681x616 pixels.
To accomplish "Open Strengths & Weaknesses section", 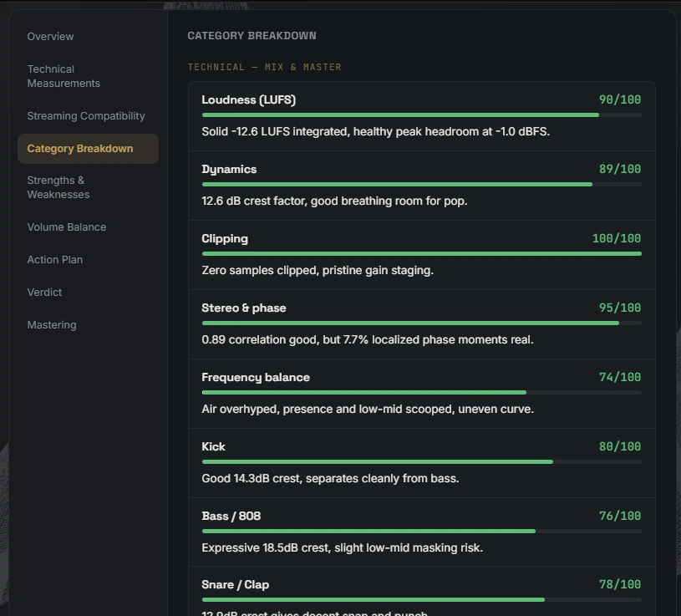I will tap(58, 187).
